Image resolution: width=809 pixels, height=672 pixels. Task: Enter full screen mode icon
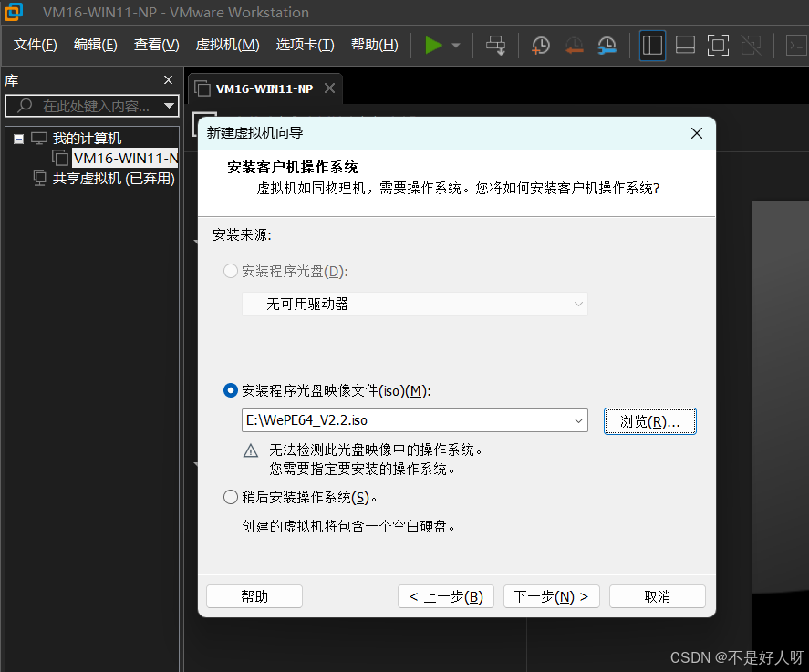tap(718, 46)
